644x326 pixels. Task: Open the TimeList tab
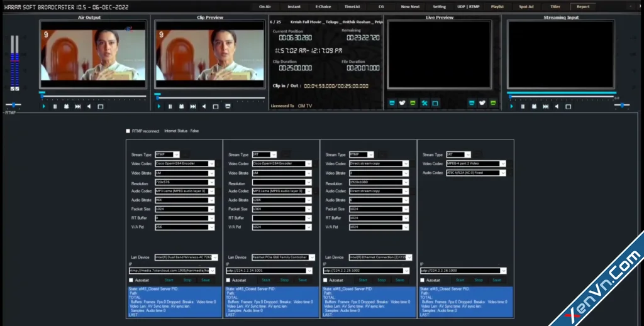352,6
